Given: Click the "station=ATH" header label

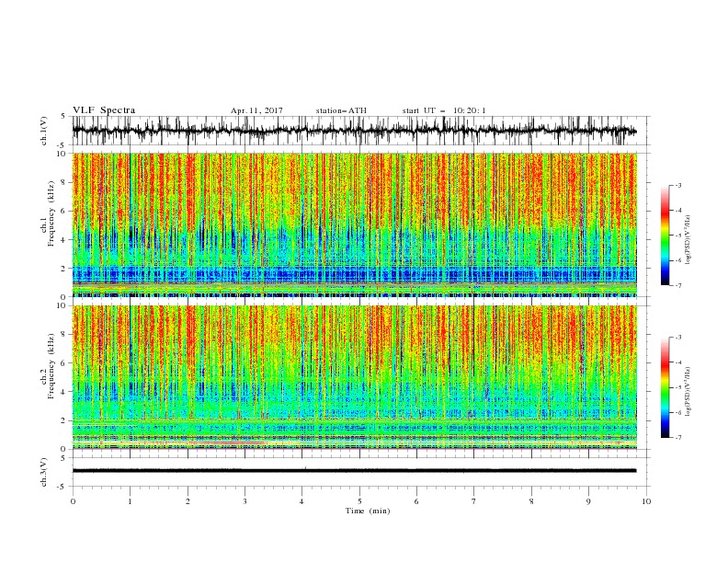Looking at the screenshot, I should tap(341, 110).
